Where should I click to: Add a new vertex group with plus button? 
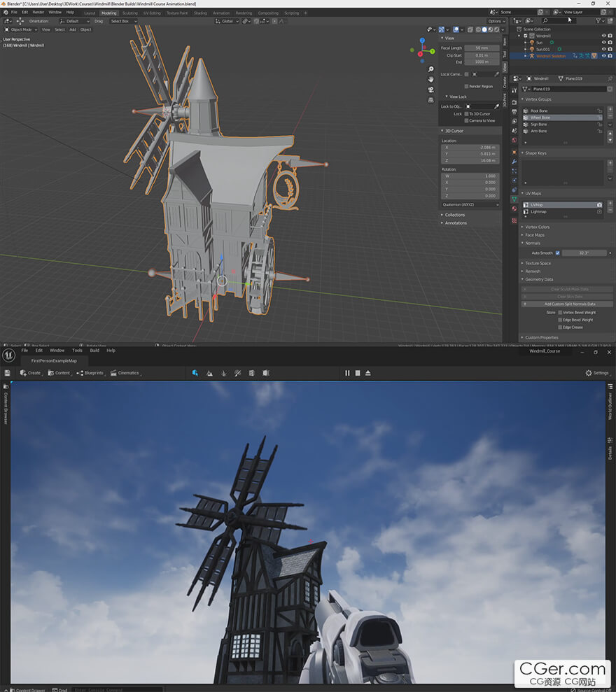coord(610,109)
